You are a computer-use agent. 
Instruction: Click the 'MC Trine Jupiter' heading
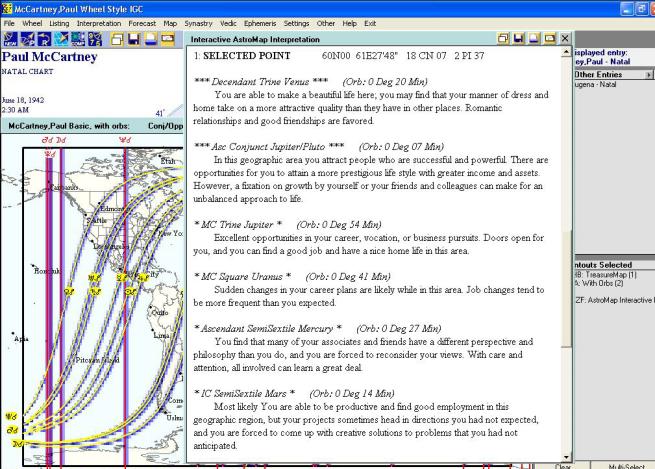(x=237, y=225)
